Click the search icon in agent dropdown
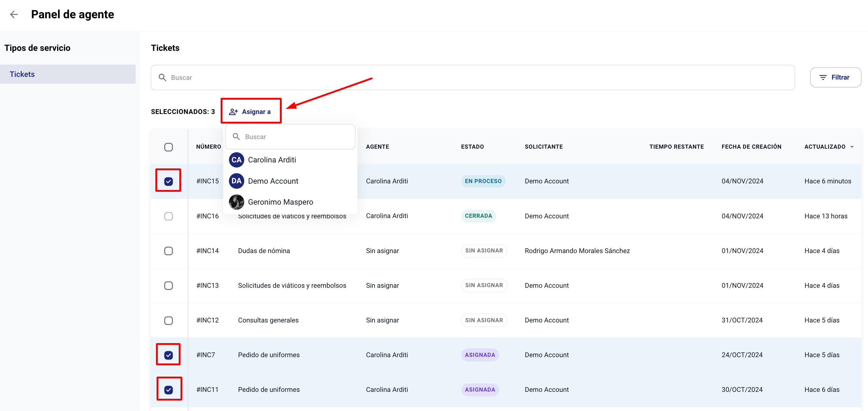868x411 pixels. click(x=236, y=137)
